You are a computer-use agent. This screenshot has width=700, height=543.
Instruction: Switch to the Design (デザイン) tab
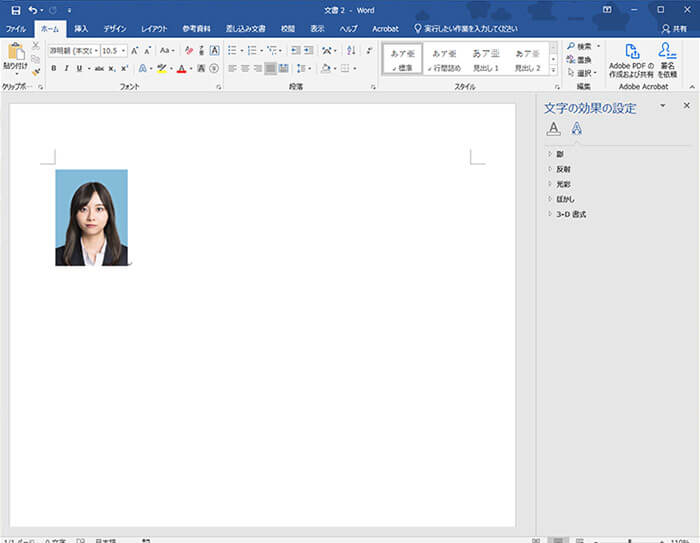point(115,29)
